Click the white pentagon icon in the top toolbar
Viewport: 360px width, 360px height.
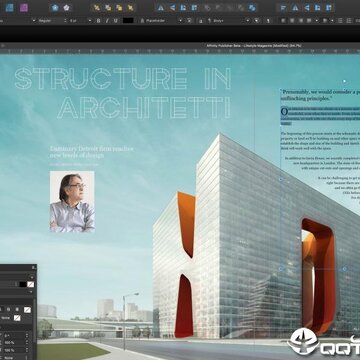(66, 7)
